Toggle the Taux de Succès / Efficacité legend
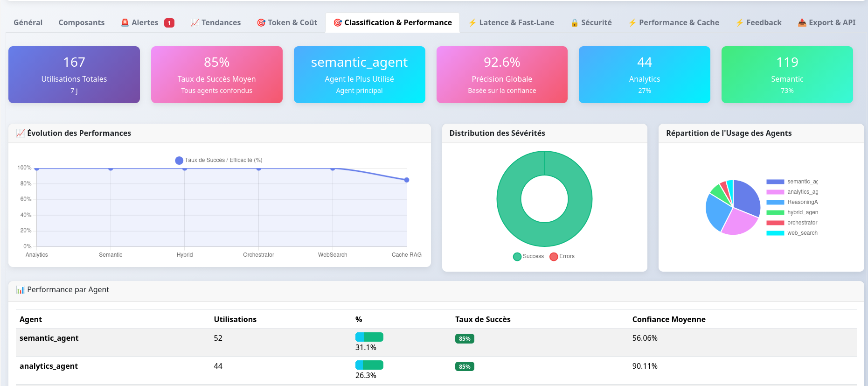 pos(218,160)
